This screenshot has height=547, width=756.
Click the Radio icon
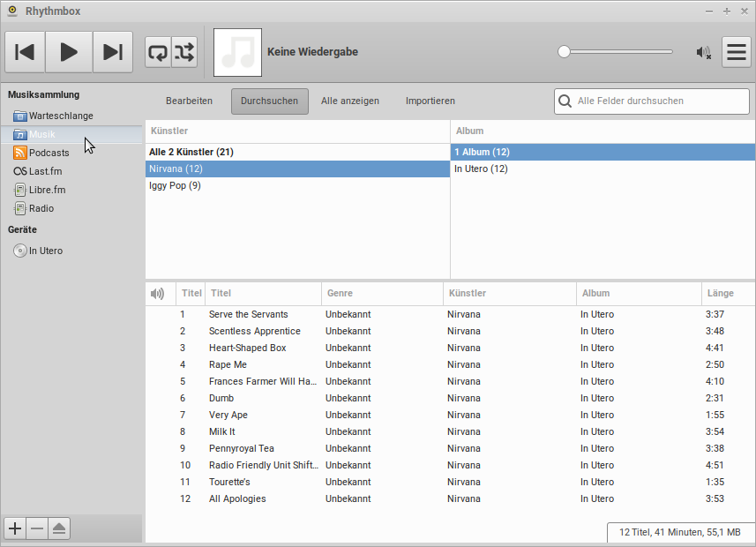pyautogui.click(x=19, y=208)
